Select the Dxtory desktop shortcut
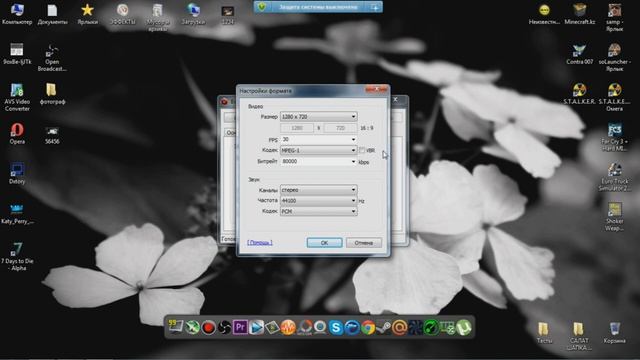The width and height of the screenshot is (640, 360). 17,173
